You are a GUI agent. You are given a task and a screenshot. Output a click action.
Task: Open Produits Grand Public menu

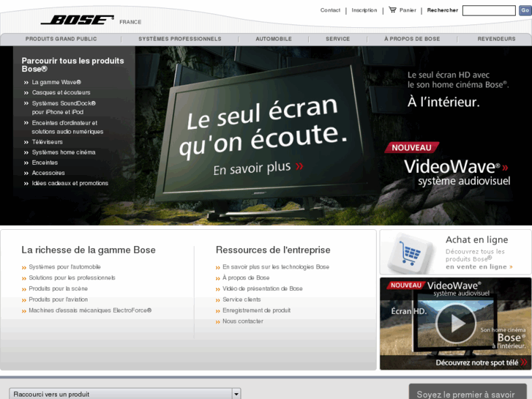click(61, 39)
